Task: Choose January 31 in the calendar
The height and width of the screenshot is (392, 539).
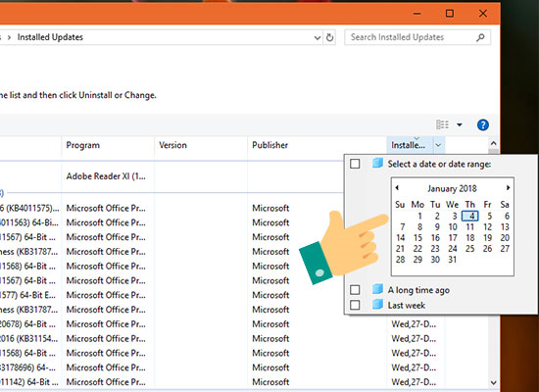Action: click(453, 260)
